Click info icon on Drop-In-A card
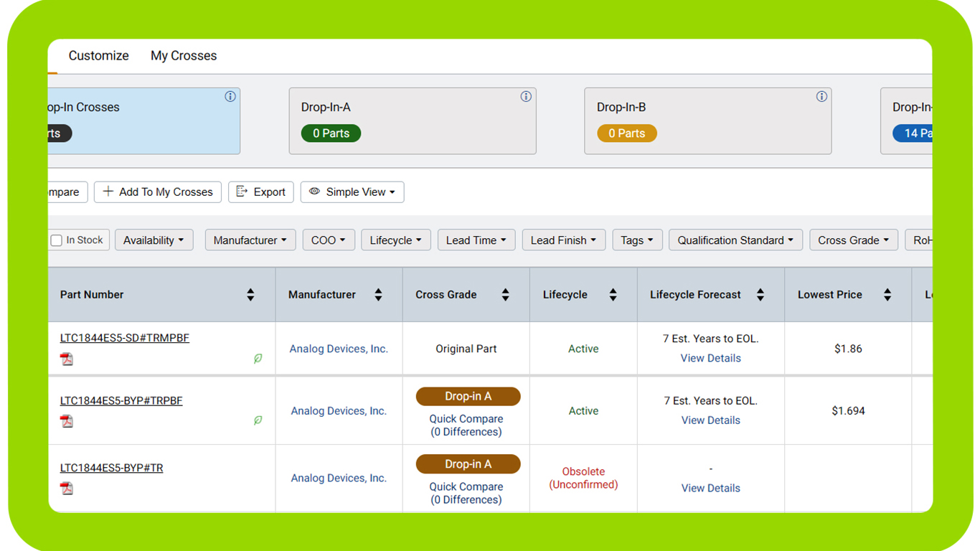 coord(526,97)
